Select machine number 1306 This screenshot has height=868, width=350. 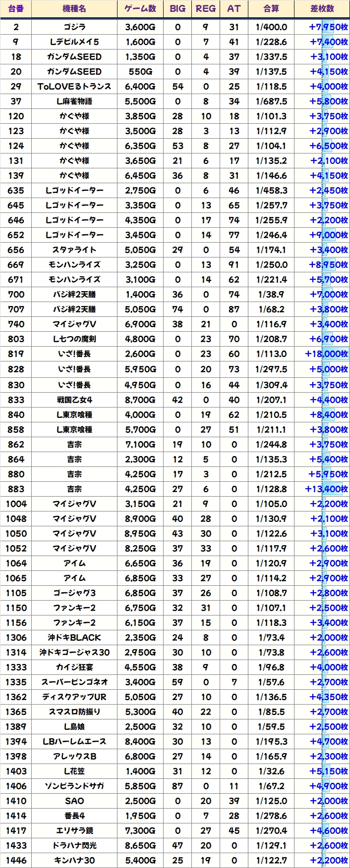click(x=16, y=638)
